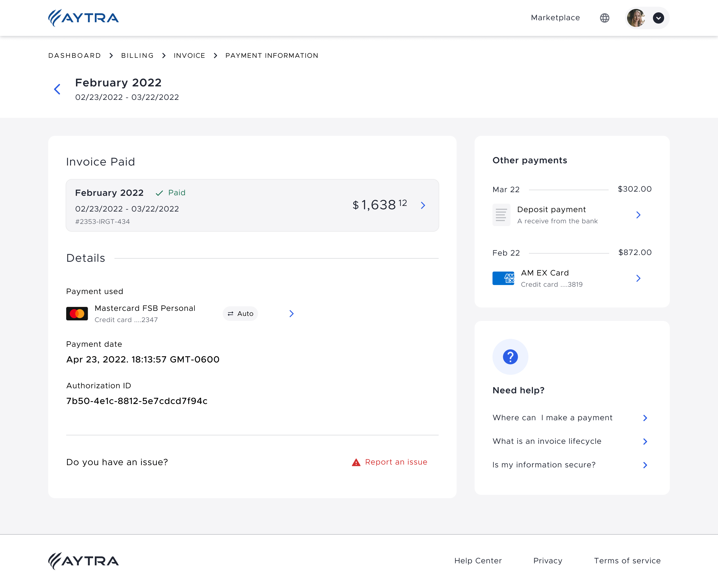
Task: Open 'Where can I make a payment'
Action: point(553,418)
